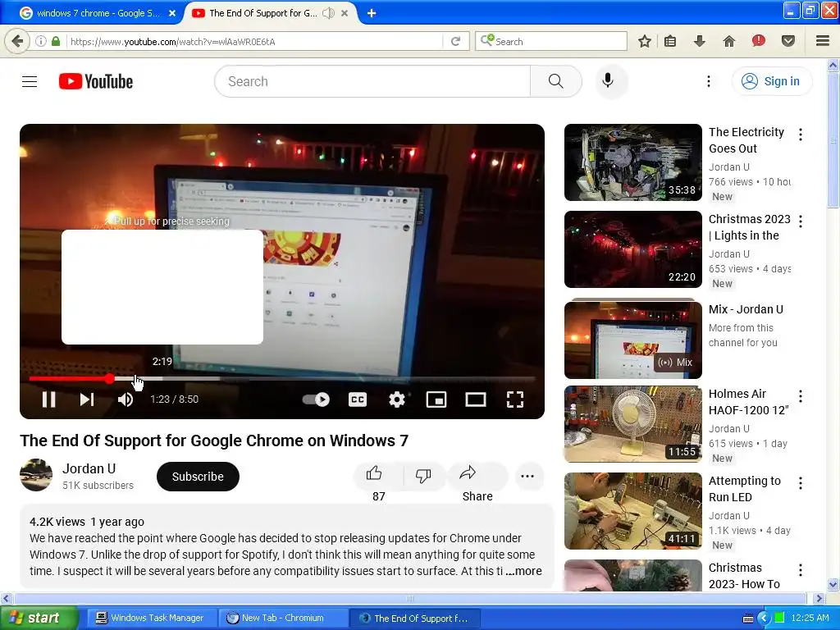The height and width of the screenshot is (630, 840).
Task: Open The Electricity Goes Out thumbnail
Action: tap(632, 162)
